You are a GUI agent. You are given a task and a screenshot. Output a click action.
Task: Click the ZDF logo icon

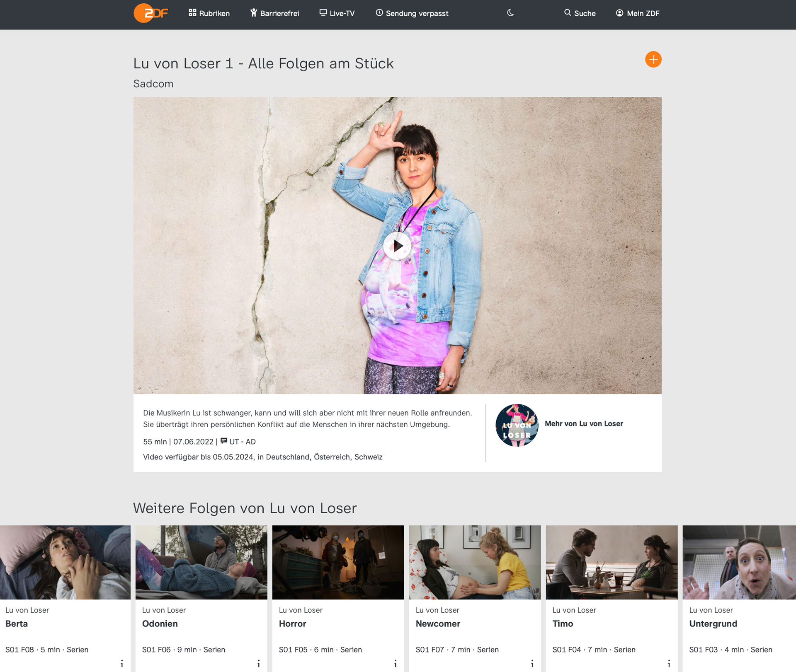point(150,13)
